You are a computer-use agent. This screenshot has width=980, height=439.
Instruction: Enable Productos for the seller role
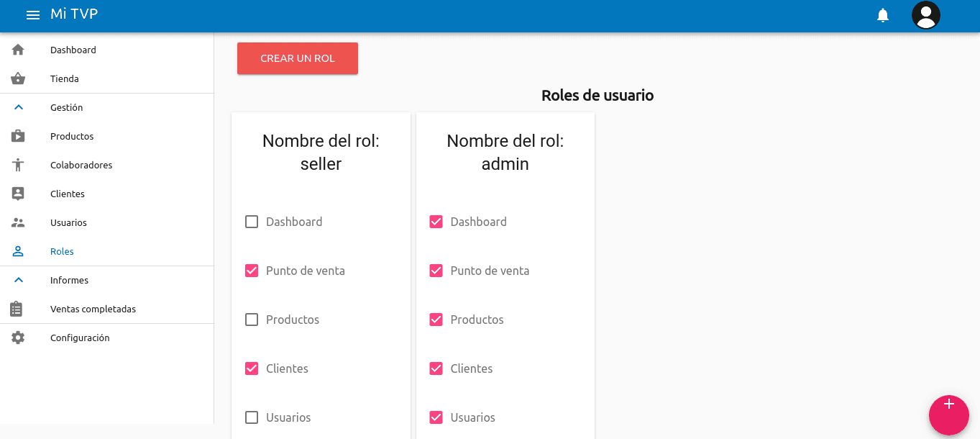tap(252, 320)
